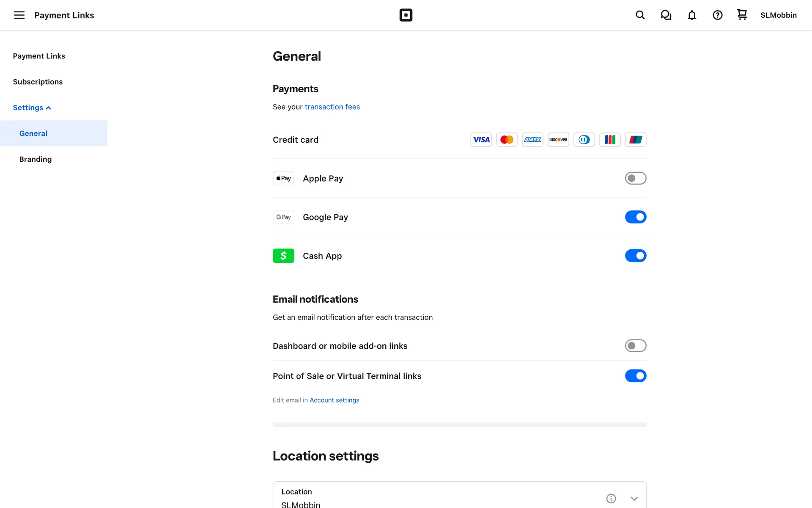Open the shopping cart icon
This screenshot has width=812, height=508.
pyautogui.click(x=742, y=15)
